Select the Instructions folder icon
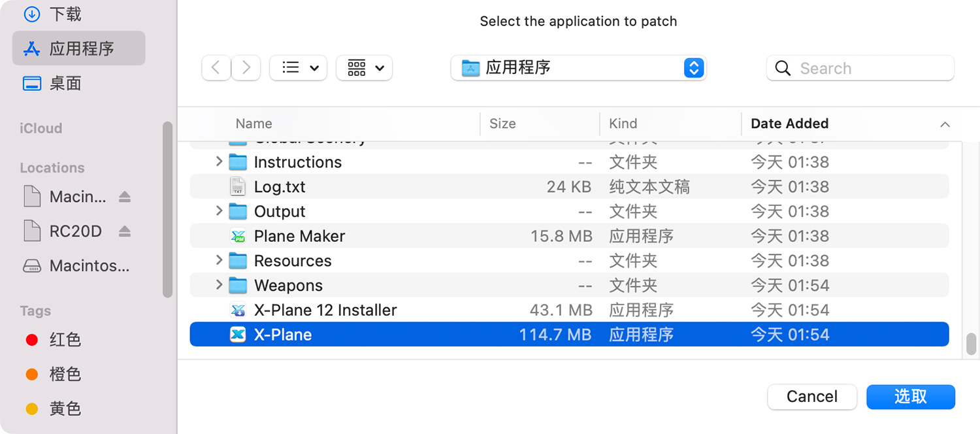 point(238,162)
